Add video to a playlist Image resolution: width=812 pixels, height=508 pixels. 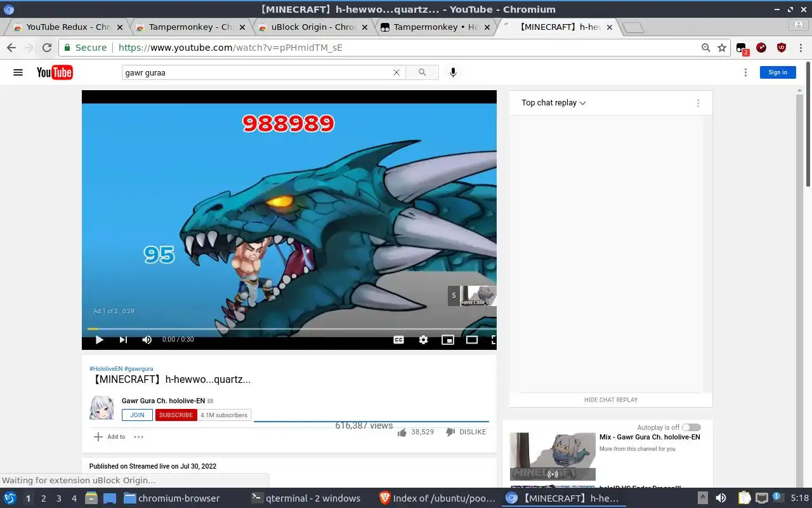[109, 437]
